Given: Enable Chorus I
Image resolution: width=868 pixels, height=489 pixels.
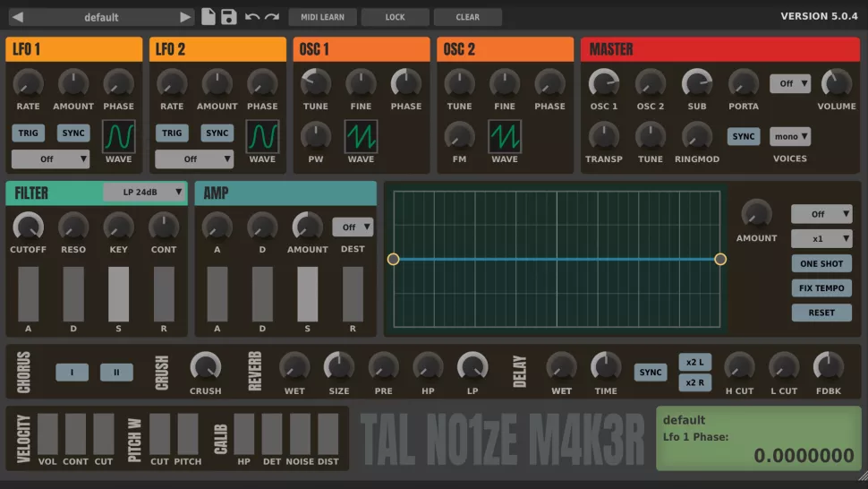Looking at the screenshot, I should click(x=72, y=373).
